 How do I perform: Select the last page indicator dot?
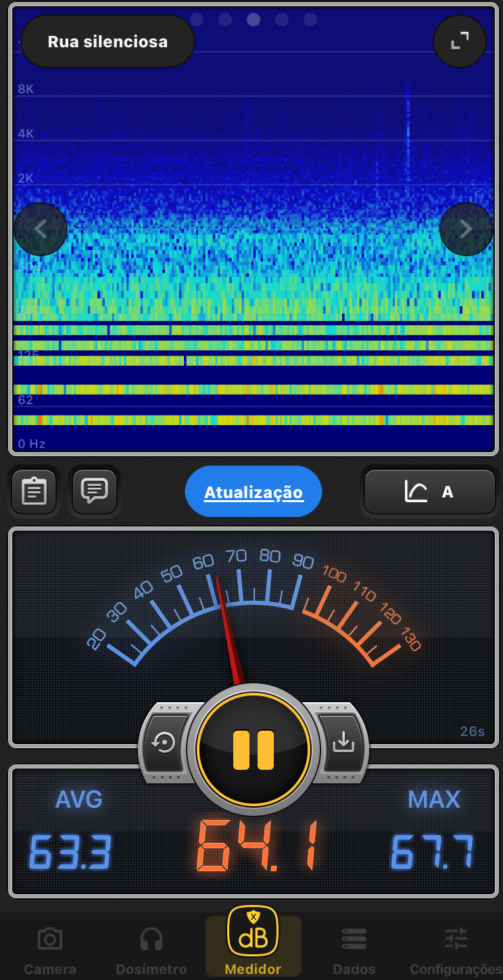(310, 20)
